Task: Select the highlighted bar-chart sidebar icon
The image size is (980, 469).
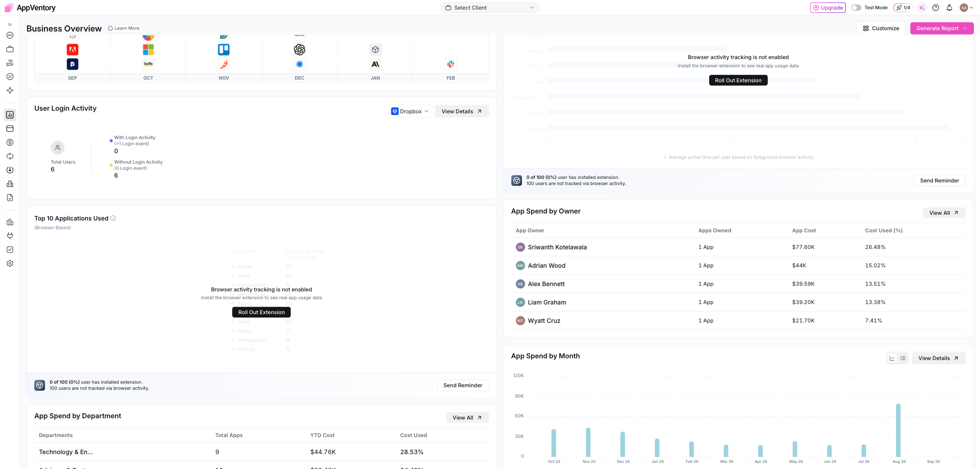Action: tap(10, 115)
